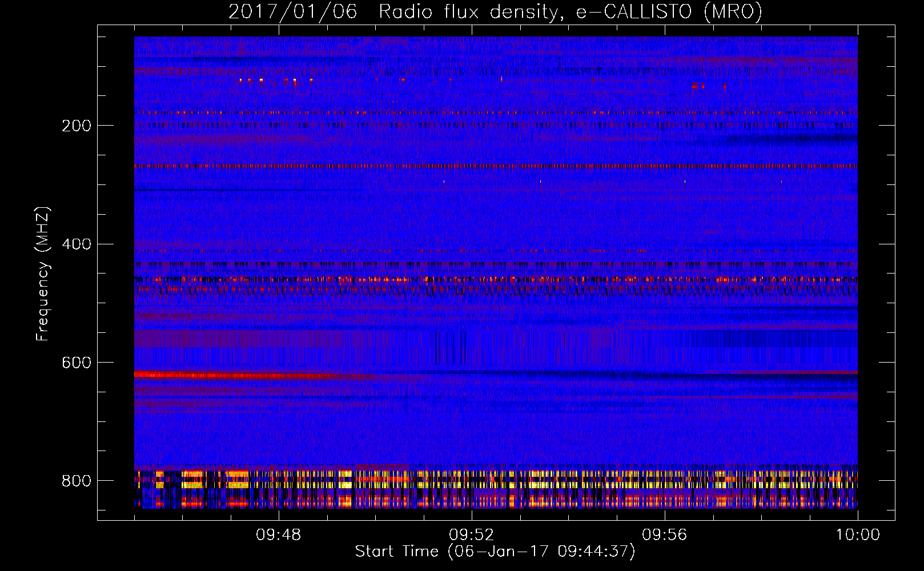Click the 800 frequency tick label
The image size is (924, 571).
pyautogui.click(x=77, y=481)
